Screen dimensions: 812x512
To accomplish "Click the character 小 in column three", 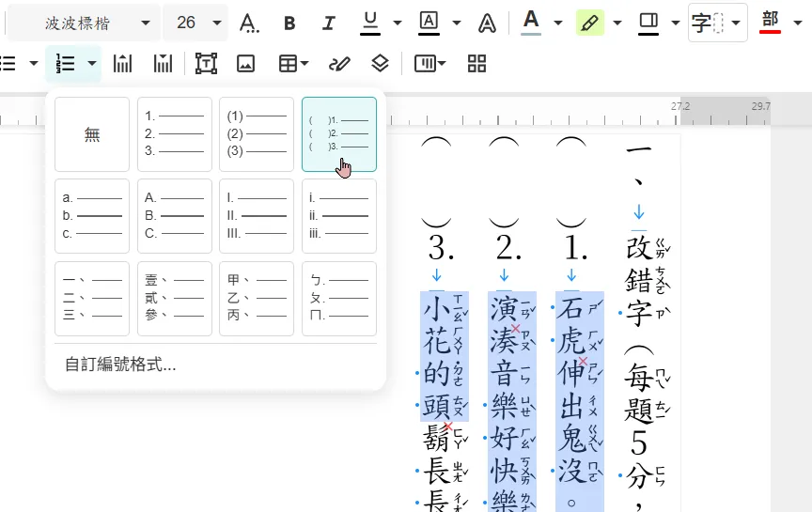I will click(436, 308).
